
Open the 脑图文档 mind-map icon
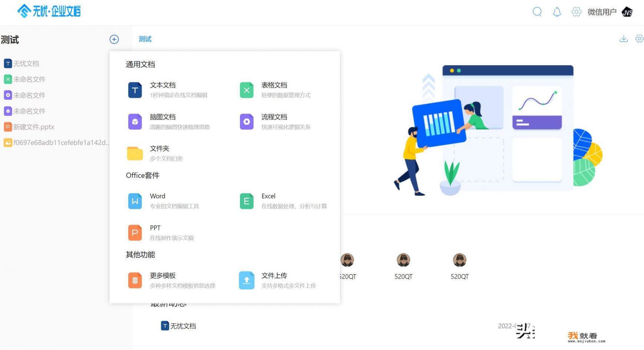point(135,121)
